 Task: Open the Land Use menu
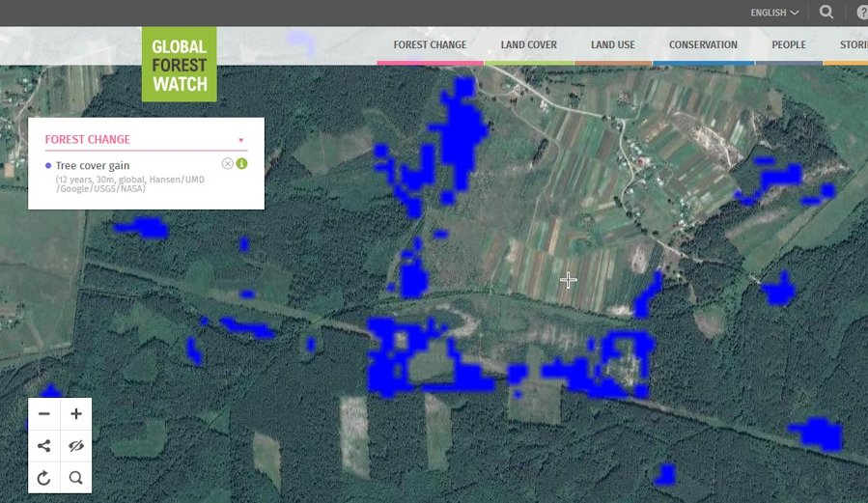pyautogui.click(x=613, y=45)
